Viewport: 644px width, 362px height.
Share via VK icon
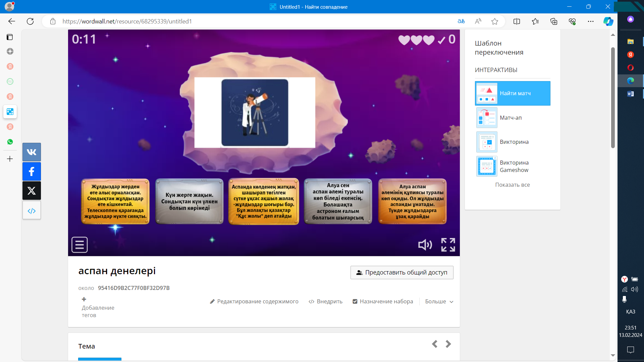coord(32,152)
